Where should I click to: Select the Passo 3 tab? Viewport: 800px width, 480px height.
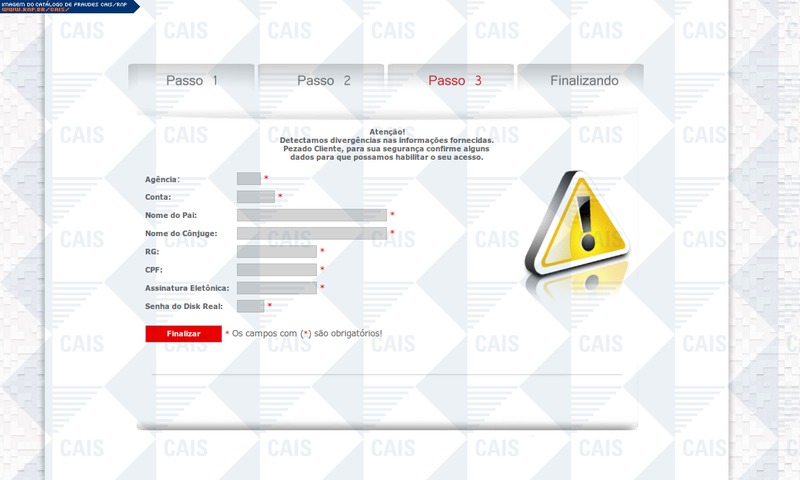(x=454, y=80)
